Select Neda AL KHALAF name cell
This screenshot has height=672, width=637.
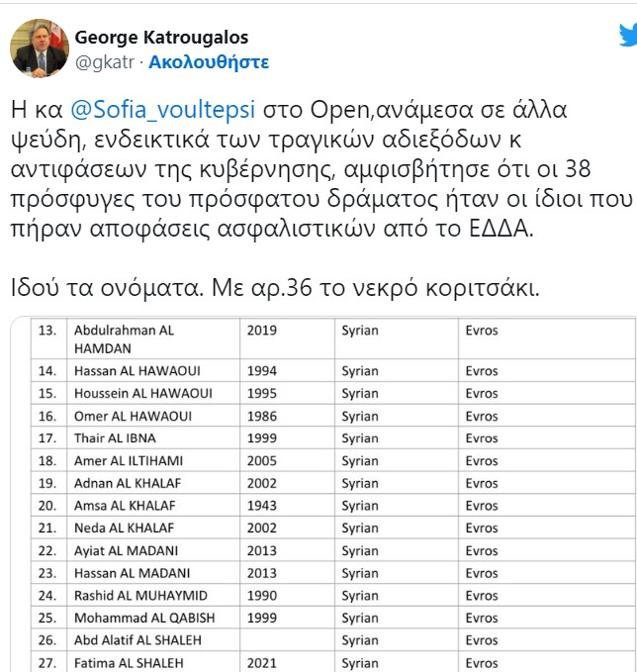click(x=153, y=528)
